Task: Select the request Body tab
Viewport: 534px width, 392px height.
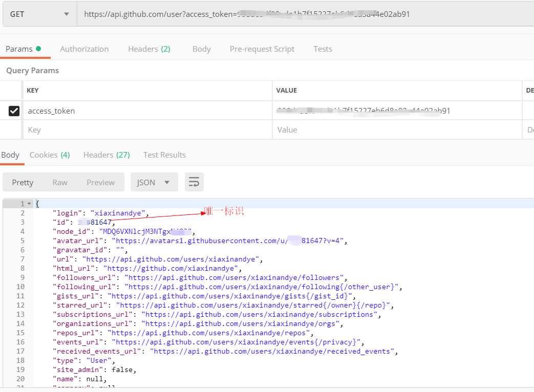Action: [x=201, y=49]
